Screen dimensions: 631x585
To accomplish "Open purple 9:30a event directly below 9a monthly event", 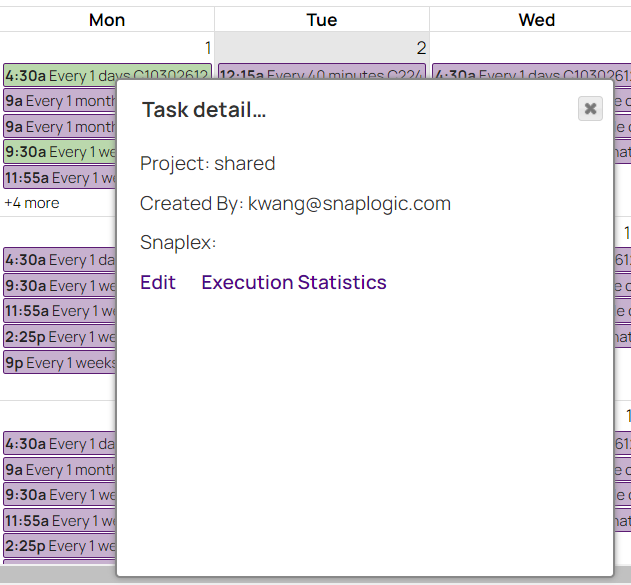I will tap(60, 495).
